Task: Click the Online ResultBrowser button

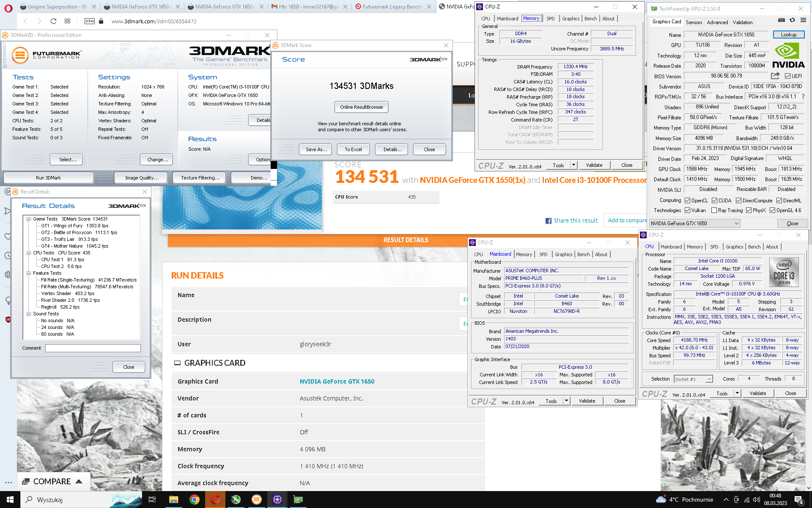Action: pos(362,107)
